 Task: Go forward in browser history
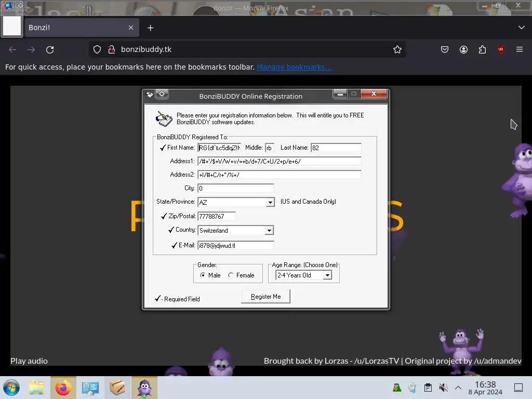[31, 49]
